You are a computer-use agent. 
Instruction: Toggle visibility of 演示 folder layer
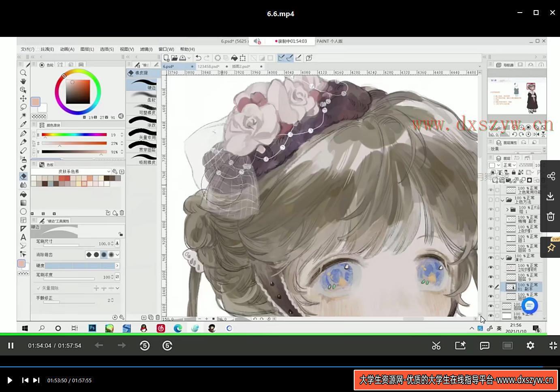point(491,258)
